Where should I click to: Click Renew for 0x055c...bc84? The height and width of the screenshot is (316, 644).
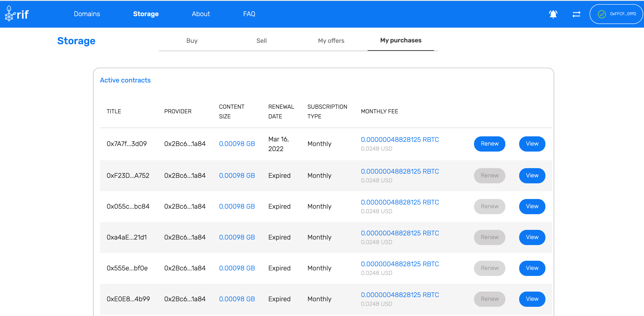point(489,207)
